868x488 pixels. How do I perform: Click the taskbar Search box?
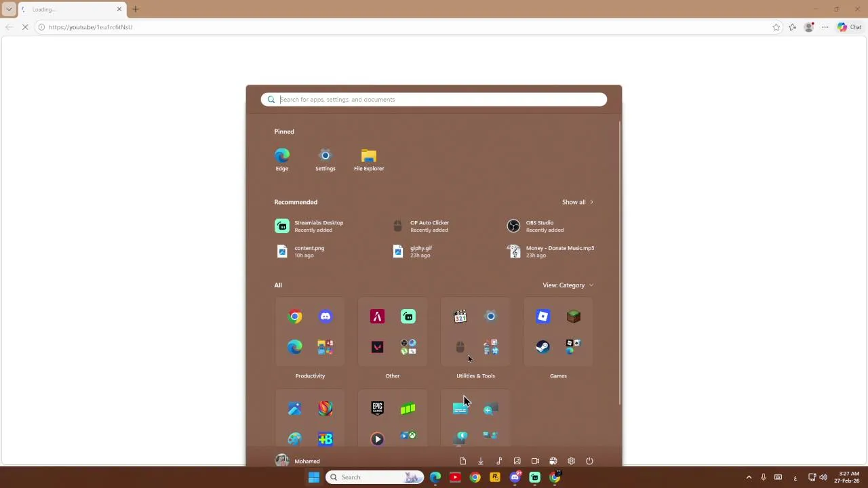(x=374, y=477)
